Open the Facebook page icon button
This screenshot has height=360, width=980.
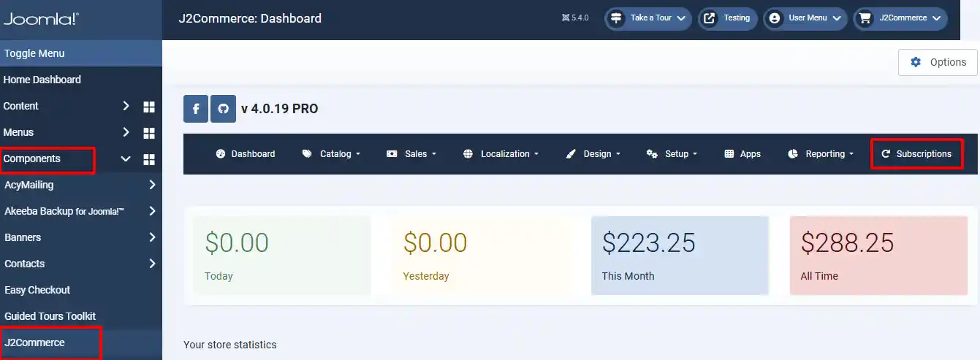(196, 109)
